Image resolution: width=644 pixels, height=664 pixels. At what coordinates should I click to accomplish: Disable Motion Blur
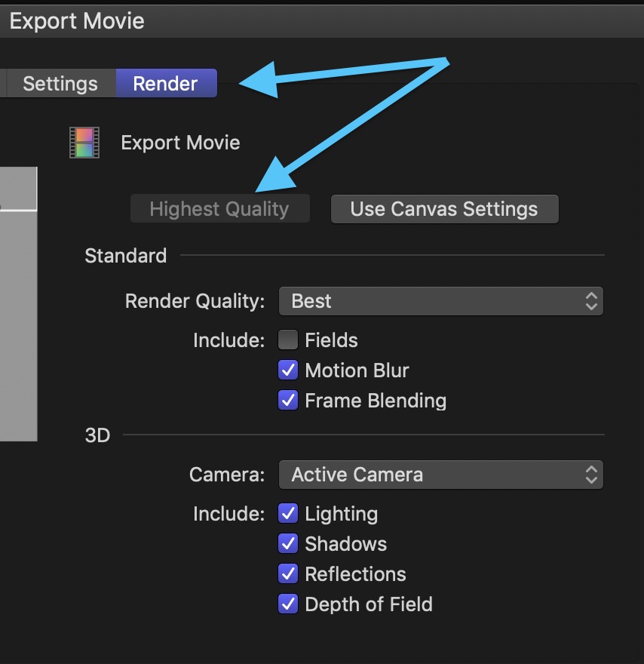pos(287,370)
